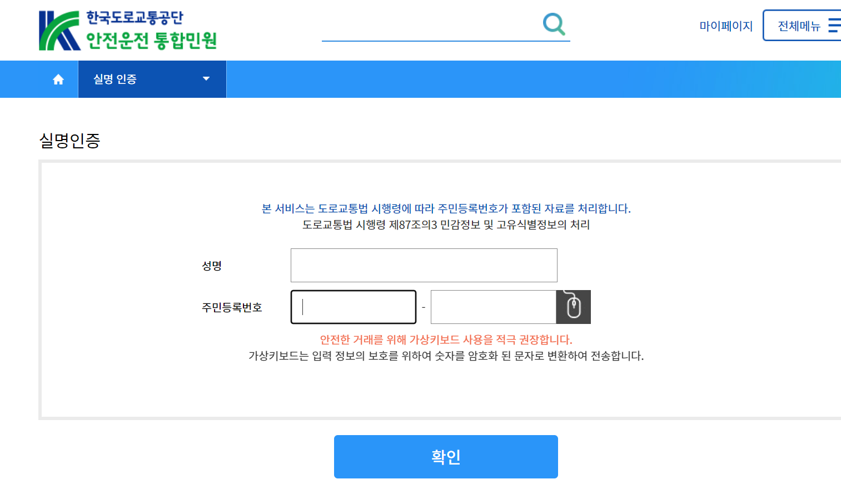Screen dimensions: 841x504
Task: Click the second 주민등록번호 field
Action: (x=494, y=307)
